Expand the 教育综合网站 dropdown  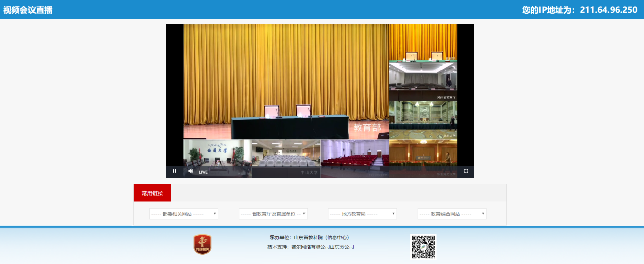point(452,214)
